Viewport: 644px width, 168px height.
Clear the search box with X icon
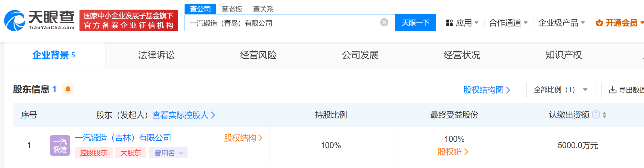tap(384, 22)
